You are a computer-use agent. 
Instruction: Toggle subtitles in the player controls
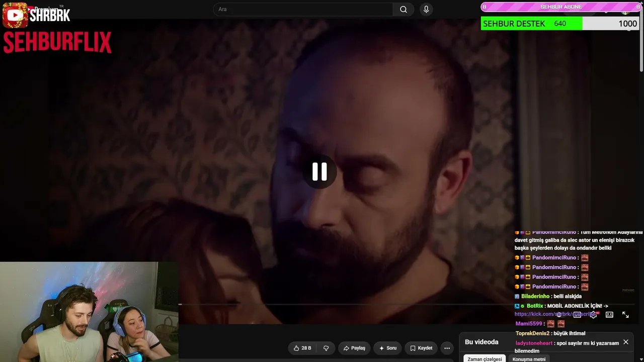[x=577, y=315]
